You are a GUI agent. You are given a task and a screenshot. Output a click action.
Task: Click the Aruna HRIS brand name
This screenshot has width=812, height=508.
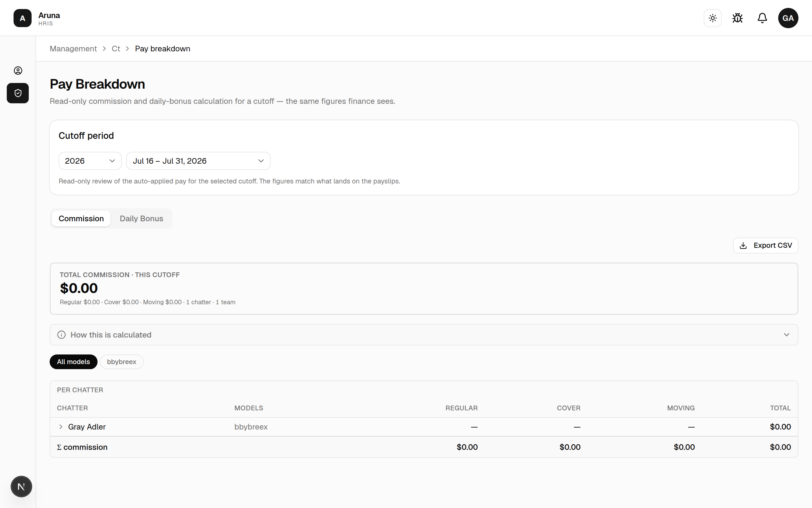tap(49, 19)
